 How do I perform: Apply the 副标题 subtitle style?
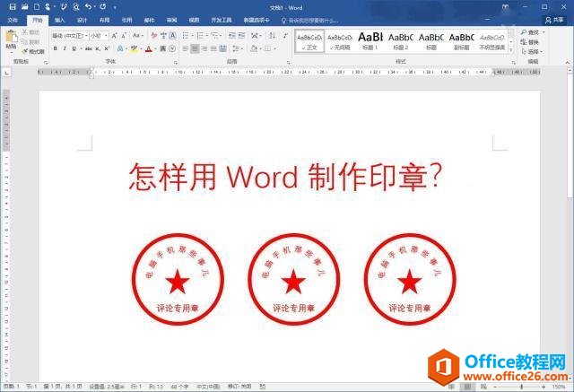462,41
